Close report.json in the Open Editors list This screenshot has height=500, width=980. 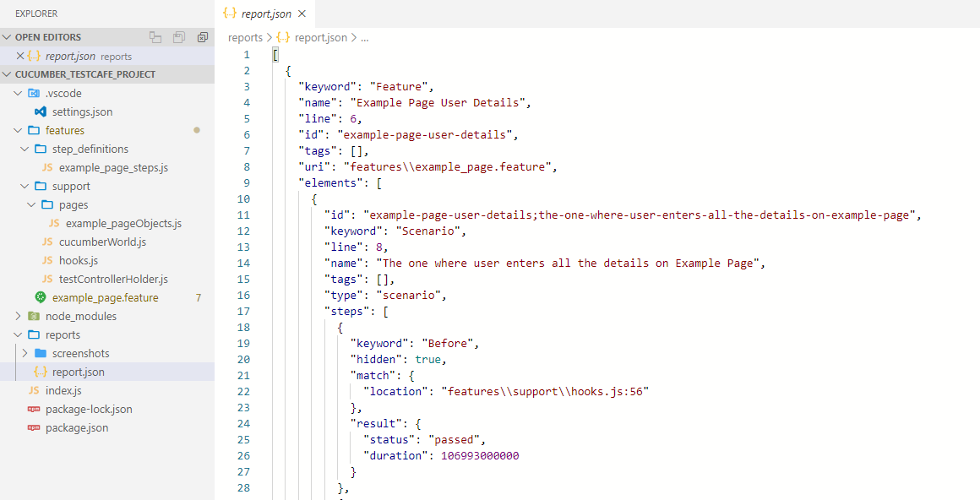pyautogui.click(x=20, y=57)
